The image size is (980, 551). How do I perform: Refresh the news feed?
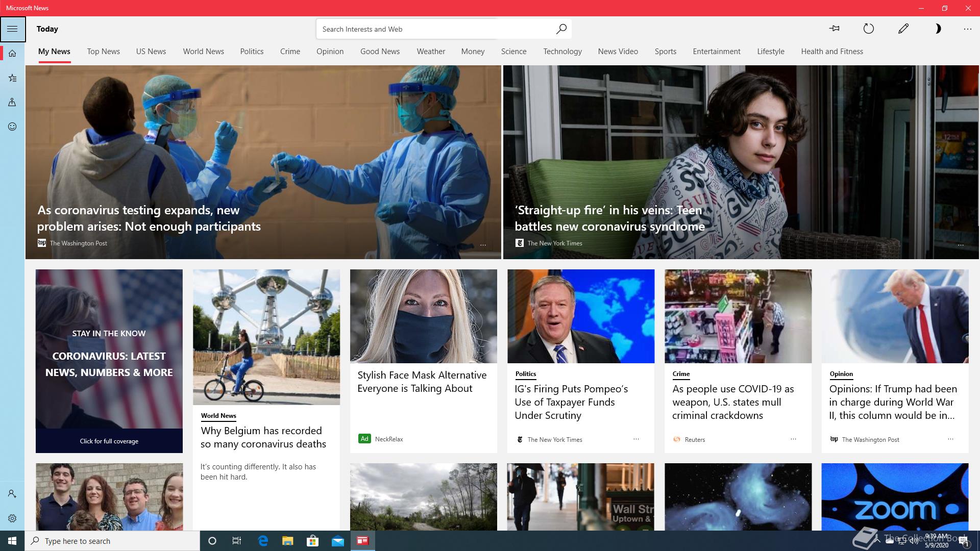tap(868, 29)
